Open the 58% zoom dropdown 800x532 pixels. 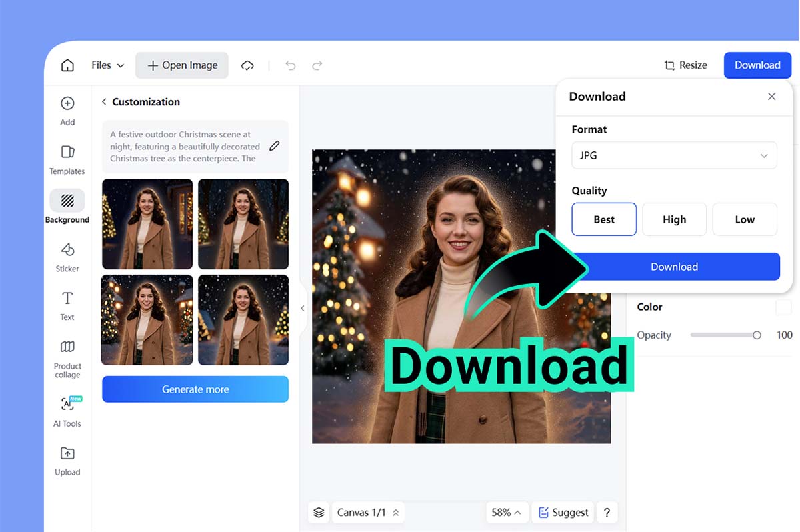[507, 512]
